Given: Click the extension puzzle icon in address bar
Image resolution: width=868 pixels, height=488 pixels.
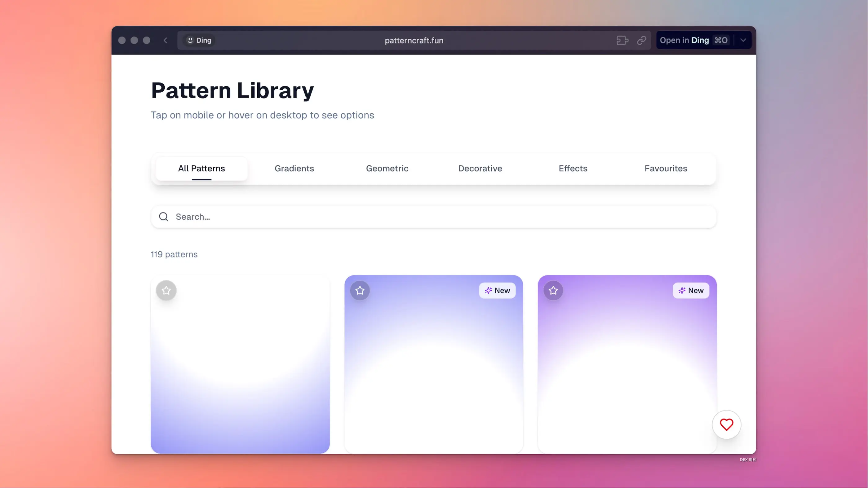Looking at the screenshot, I should [622, 40].
